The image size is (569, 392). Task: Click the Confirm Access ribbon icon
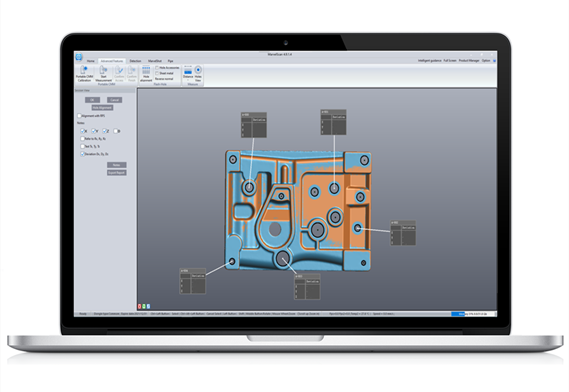[119, 74]
